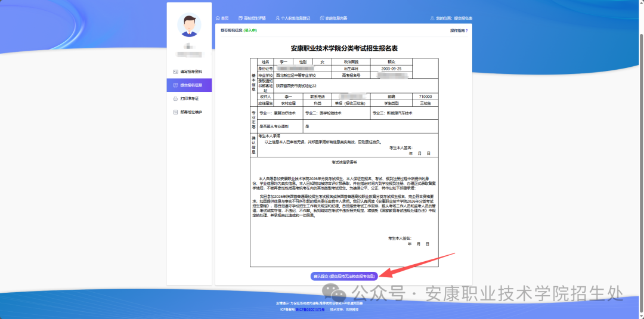
Task: Open the 首页 home menu item
Action: (x=225, y=18)
